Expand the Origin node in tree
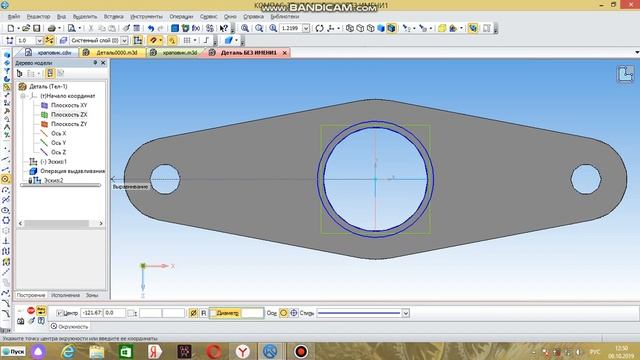The height and width of the screenshot is (360, 640). 23,96
